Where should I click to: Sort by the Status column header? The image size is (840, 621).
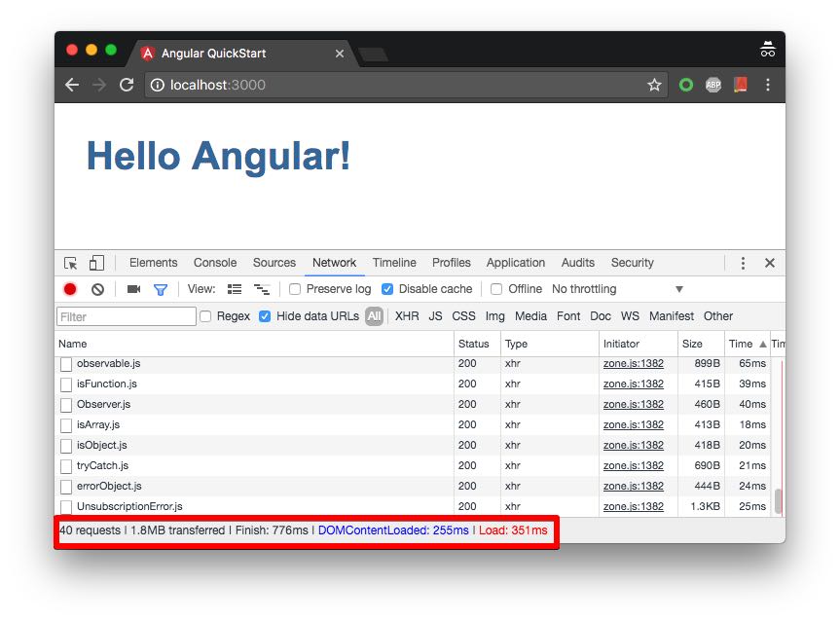(x=477, y=344)
